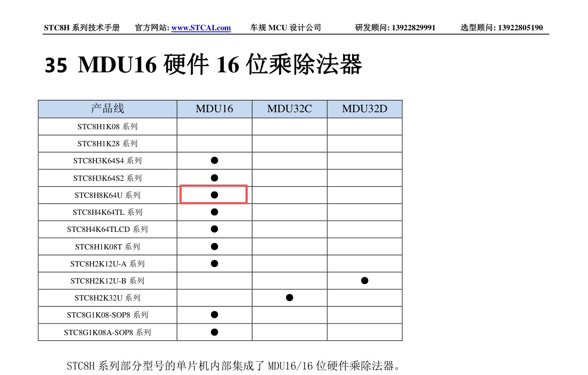
Task: Select the STC8G1K08A-SOP8 系列 row label
Action: 108,332
